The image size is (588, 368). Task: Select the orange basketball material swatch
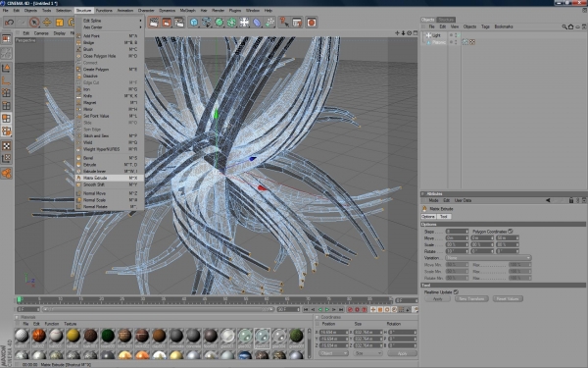point(38,336)
